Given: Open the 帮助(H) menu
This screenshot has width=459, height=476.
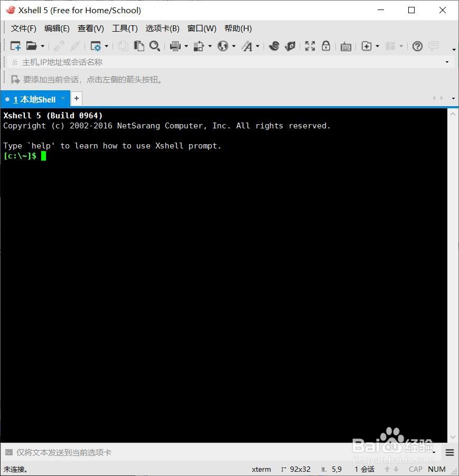Looking at the screenshot, I should point(238,29).
